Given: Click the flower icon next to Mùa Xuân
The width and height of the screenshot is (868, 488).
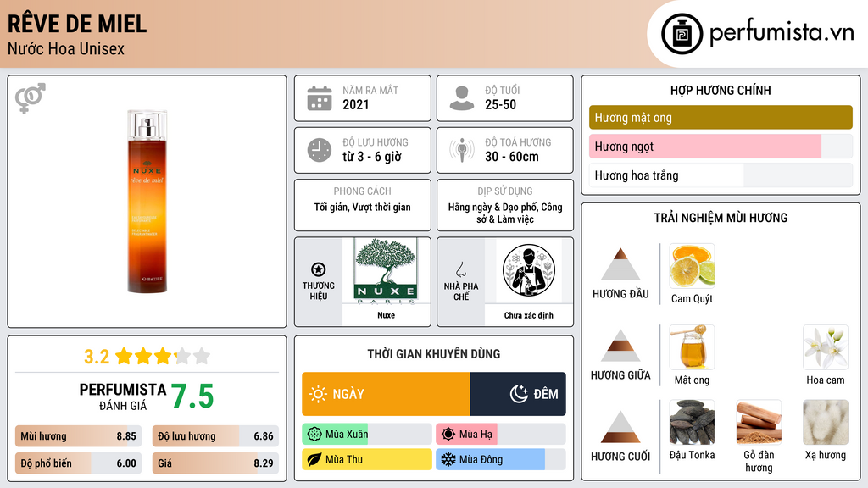Looking at the screenshot, I should (x=314, y=435).
